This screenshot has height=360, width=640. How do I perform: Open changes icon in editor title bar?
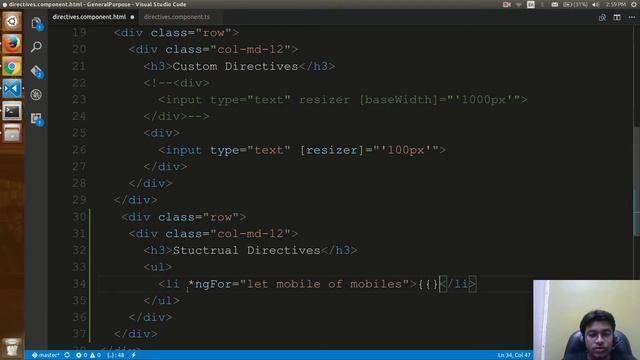coord(602,17)
